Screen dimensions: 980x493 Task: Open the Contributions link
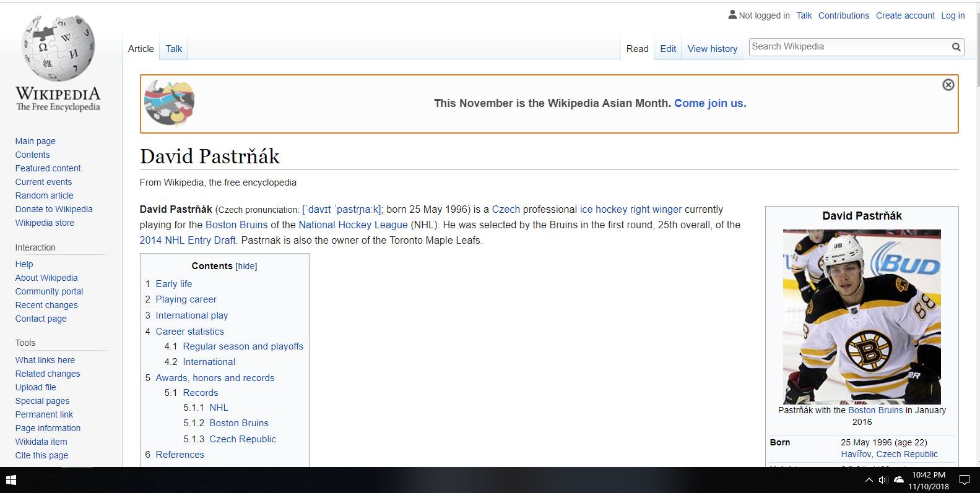(x=844, y=15)
